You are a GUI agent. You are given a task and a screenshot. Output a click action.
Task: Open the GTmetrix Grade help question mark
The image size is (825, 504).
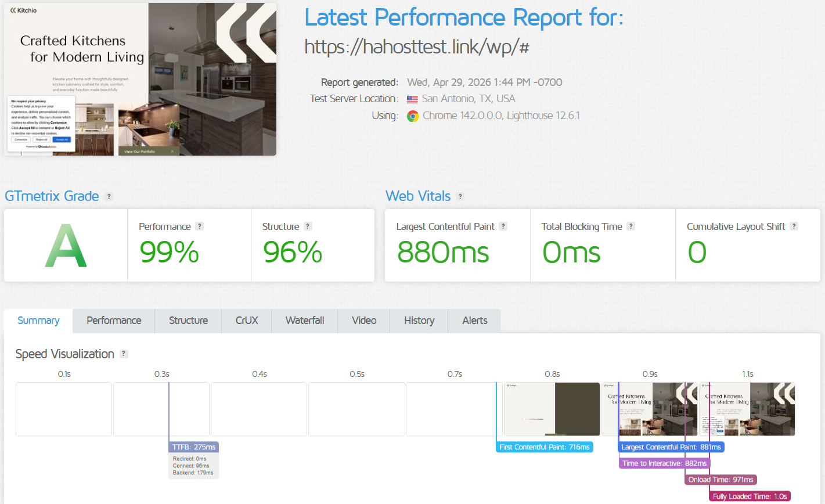pyautogui.click(x=109, y=197)
